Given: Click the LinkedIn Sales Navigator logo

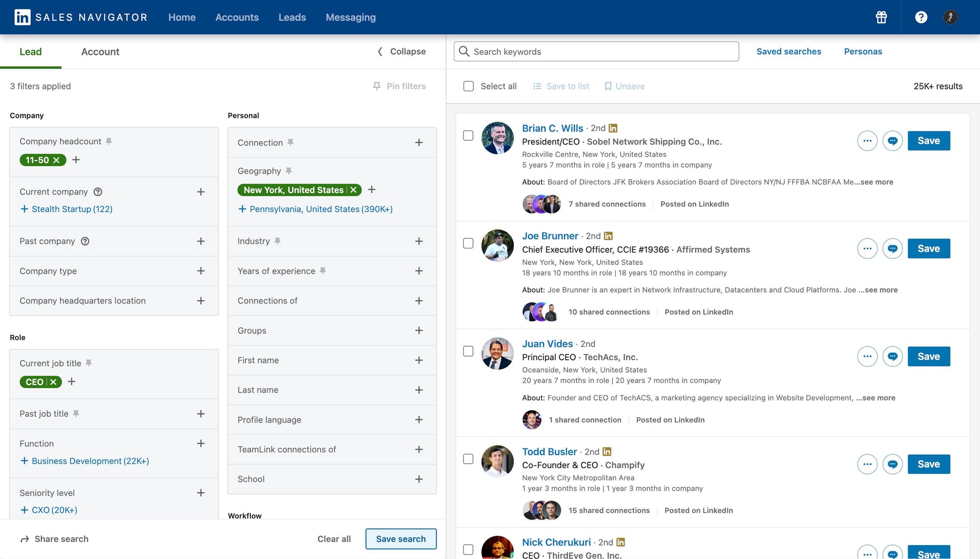Looking at the screenshot, I should (x=81, y=17).
